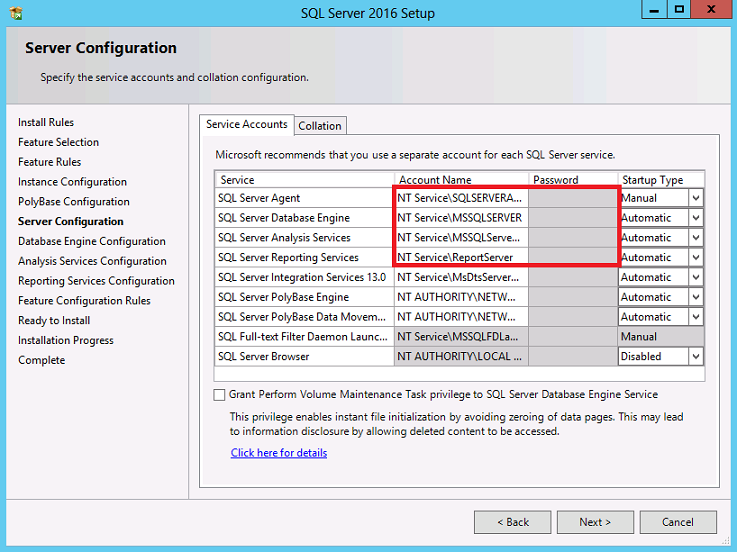Click the Feature Selection step in sidebar
The image size is (737, 552).
point(59,142)
